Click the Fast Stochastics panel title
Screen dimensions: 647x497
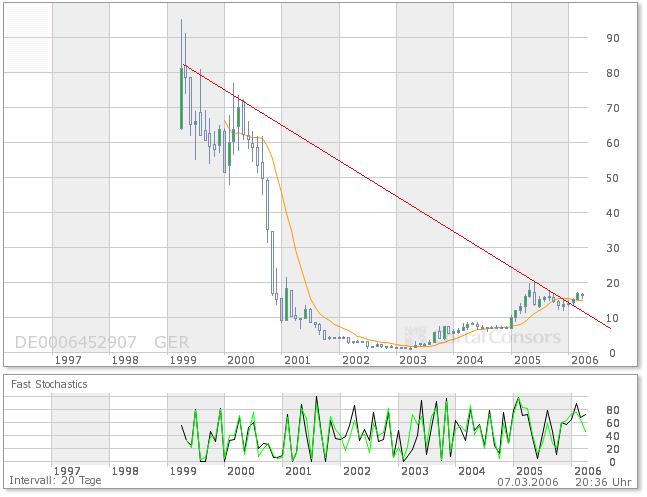point(50,384)
